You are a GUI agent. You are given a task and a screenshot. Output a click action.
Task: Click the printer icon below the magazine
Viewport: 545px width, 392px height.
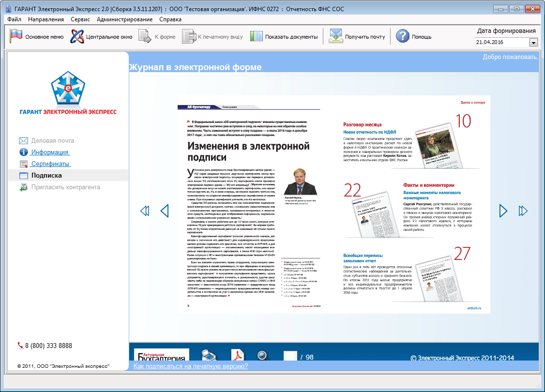click(209, 355)
